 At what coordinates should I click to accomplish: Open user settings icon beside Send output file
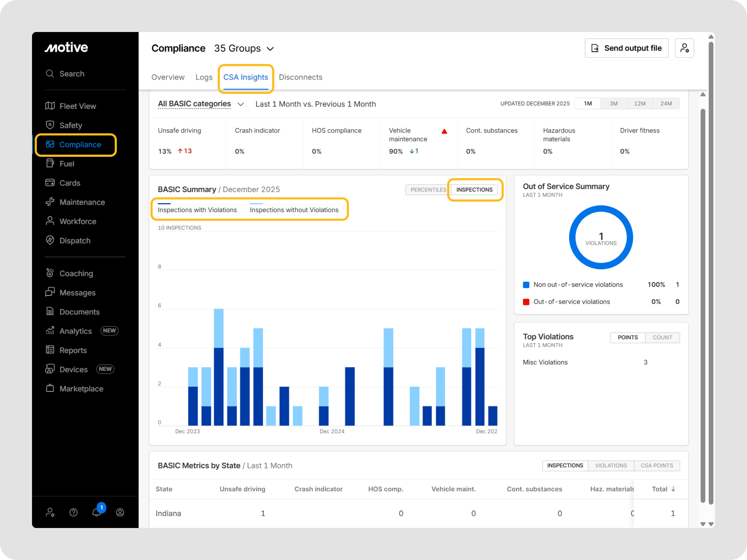click(x=684, y=48)
